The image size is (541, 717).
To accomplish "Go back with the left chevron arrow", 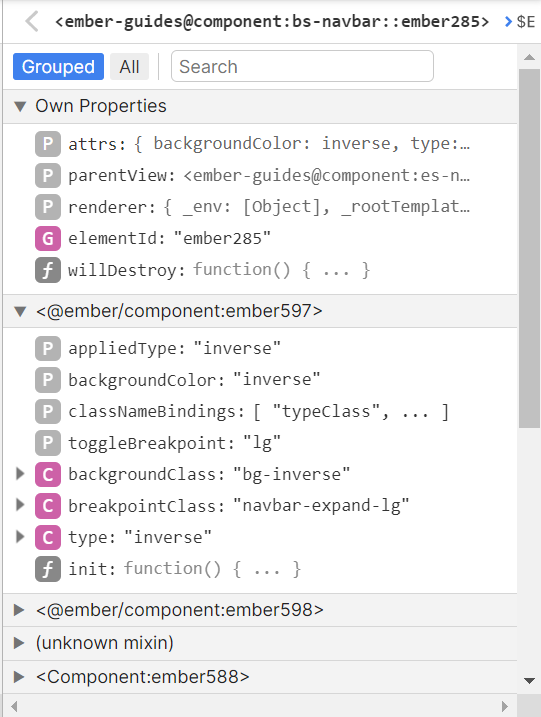I will [x=32, y=21].
